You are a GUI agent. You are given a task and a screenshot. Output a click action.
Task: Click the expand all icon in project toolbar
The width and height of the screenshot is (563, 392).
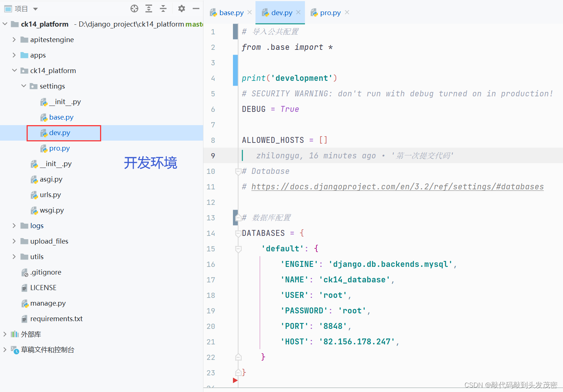tap(149, 8)
